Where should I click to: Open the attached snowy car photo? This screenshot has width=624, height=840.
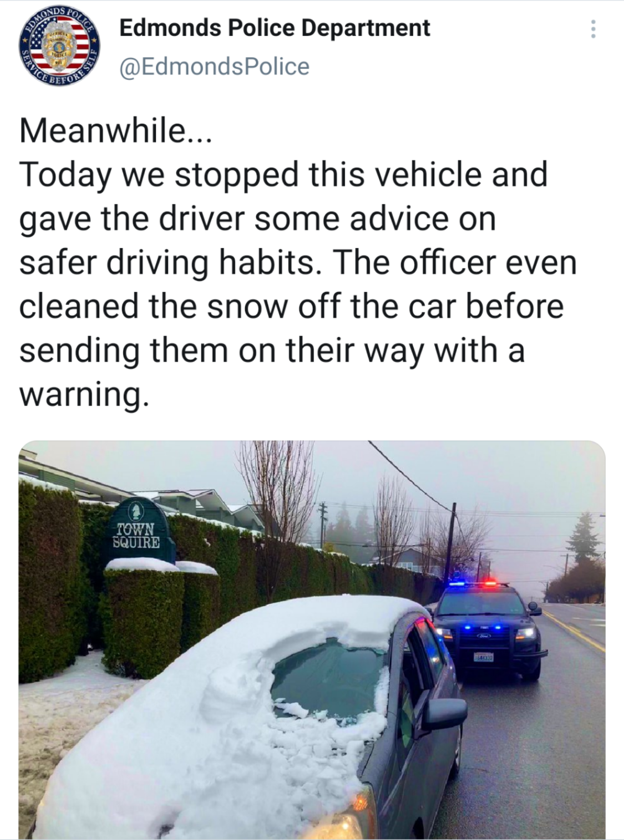[312, 640]
